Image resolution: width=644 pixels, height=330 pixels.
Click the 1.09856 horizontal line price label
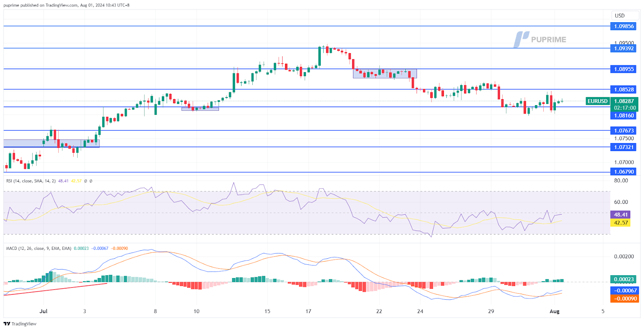[624, 26]
